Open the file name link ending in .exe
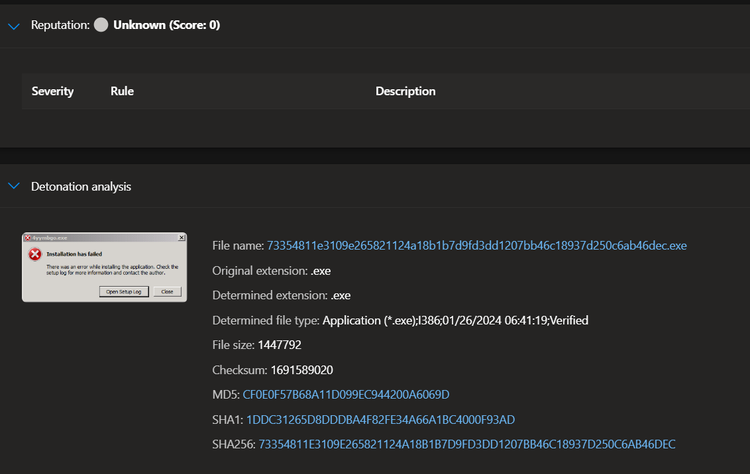 click(x=476, y=245)
